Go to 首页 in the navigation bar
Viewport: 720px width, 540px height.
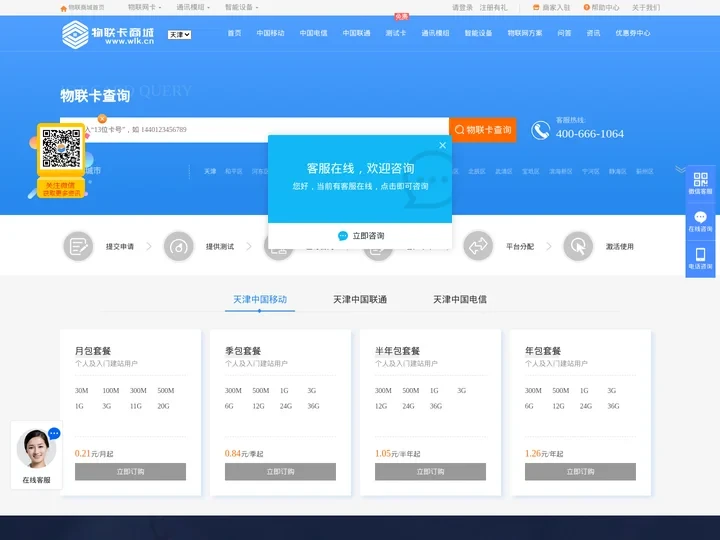tap(234, 33)
